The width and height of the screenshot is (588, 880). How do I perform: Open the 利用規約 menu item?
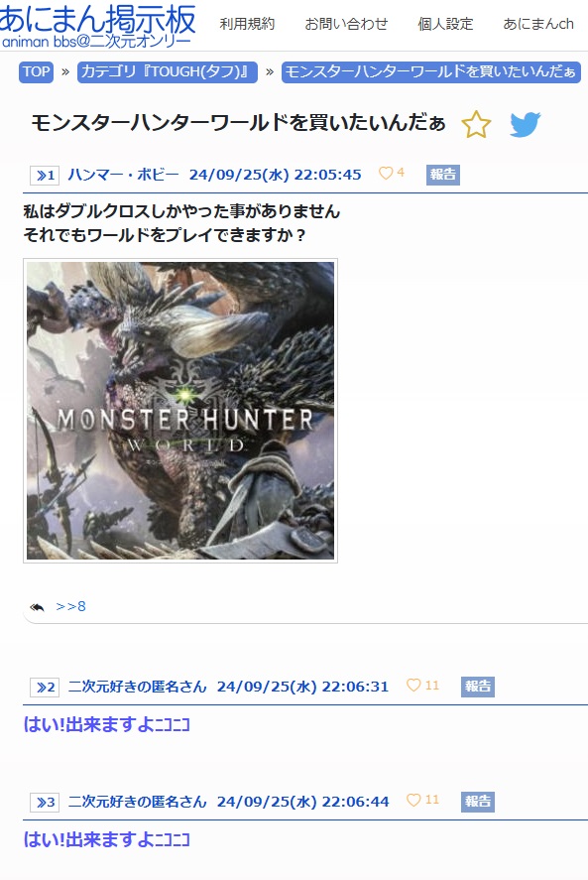tap(247, 24)
